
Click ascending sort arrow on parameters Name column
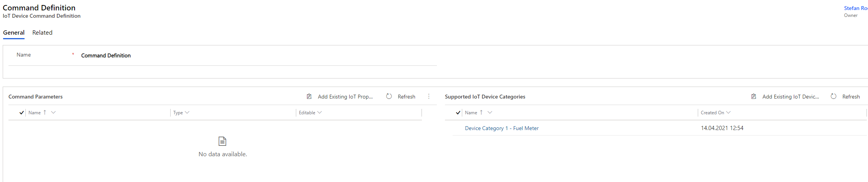pyautogui.click(x=45, y=112)
